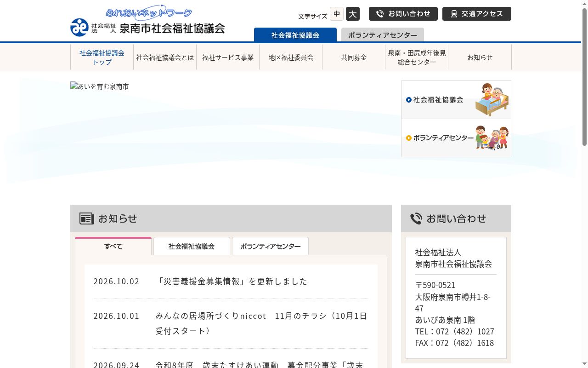This screenshot has width=588, height=368.
Task: Open 地区福祉委員会 menu item
Action: [x=291, y=57]
